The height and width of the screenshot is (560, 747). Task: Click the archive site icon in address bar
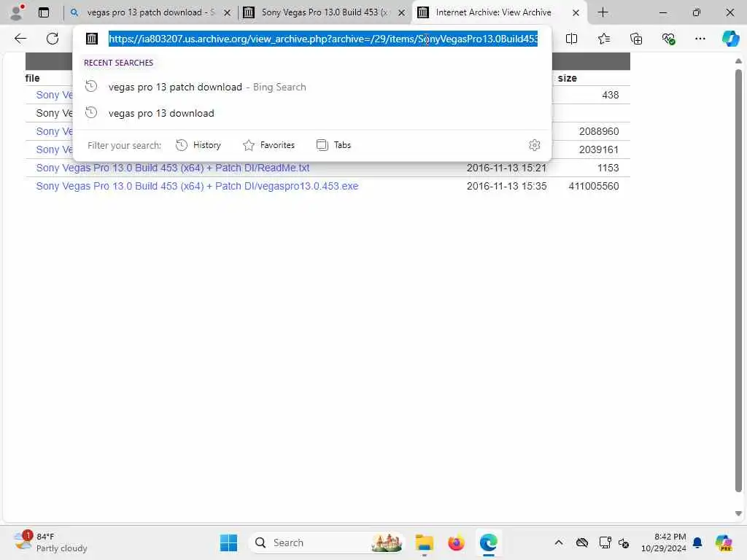(x=91, y=39)
